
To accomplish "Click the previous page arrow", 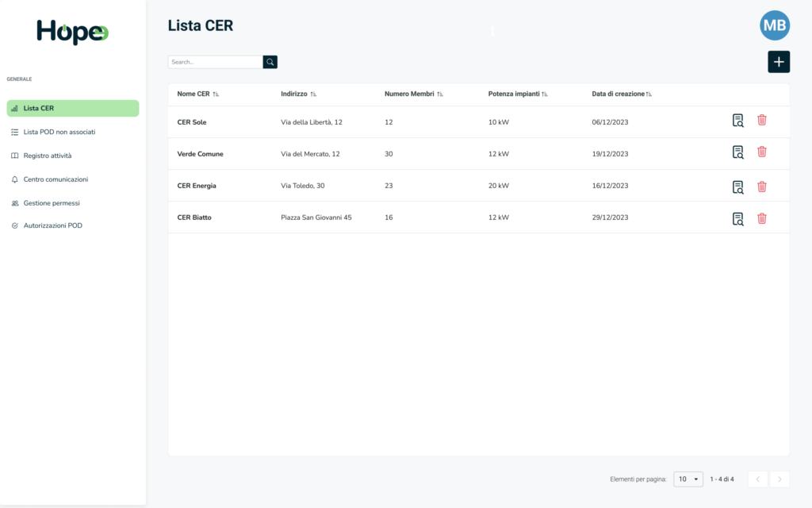I will 757,479.
